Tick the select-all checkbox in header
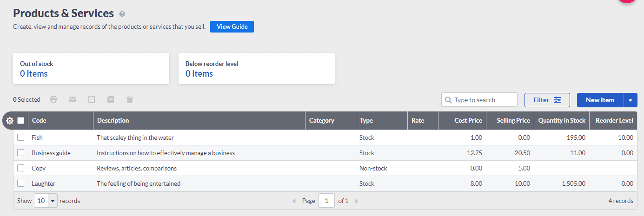 click(21, 121)
